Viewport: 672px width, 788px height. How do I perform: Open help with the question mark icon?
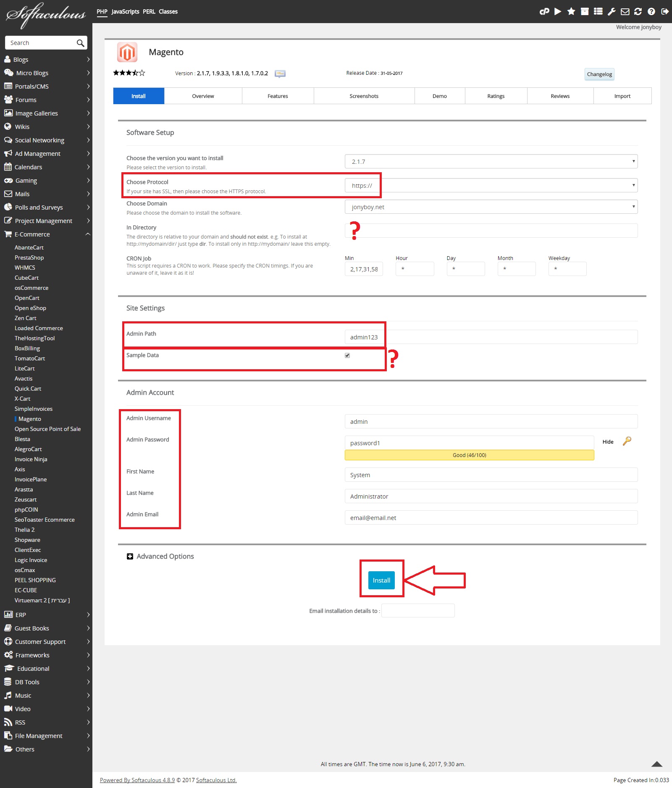point(651,11)
